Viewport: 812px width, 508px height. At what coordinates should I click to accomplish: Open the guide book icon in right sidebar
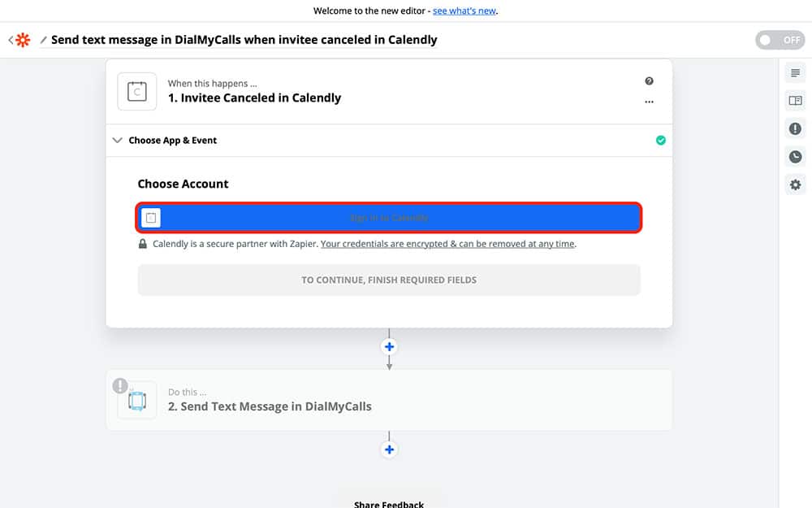point(795,101)
